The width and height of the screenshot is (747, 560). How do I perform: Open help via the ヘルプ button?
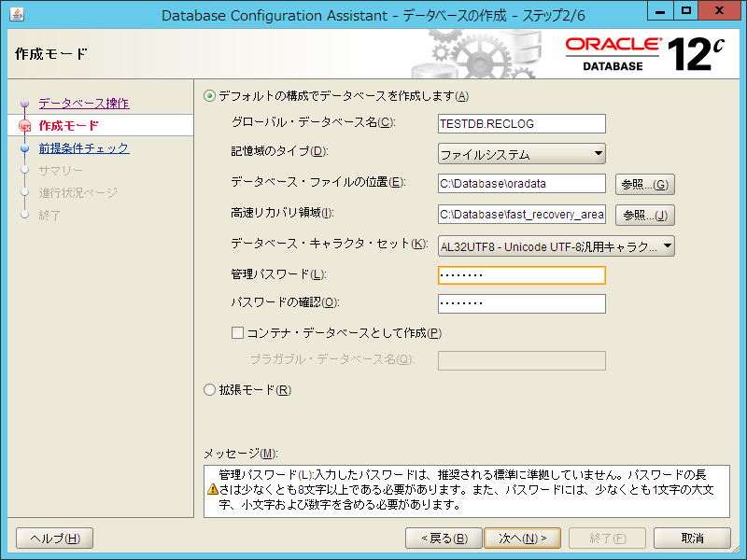(x=53, y=539)
